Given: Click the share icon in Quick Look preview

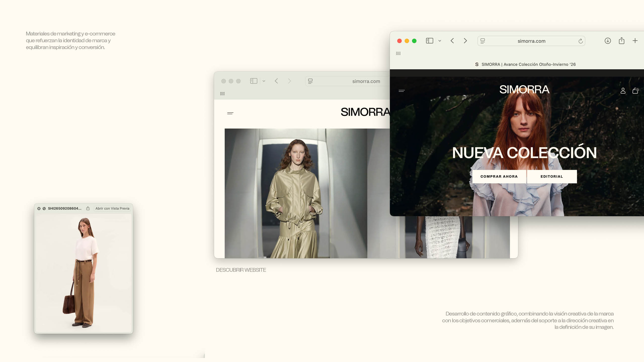Looking at the screenshot, I should coord(88,208).
